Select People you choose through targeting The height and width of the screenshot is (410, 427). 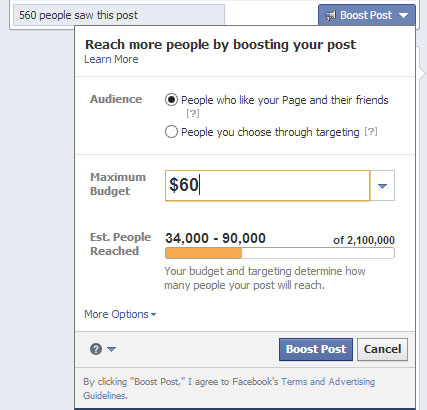point(171,132)
